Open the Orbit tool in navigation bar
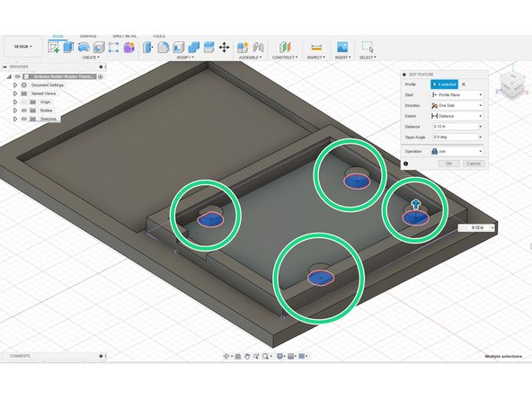Screen dimensions: 532x399 coord(226,356)
